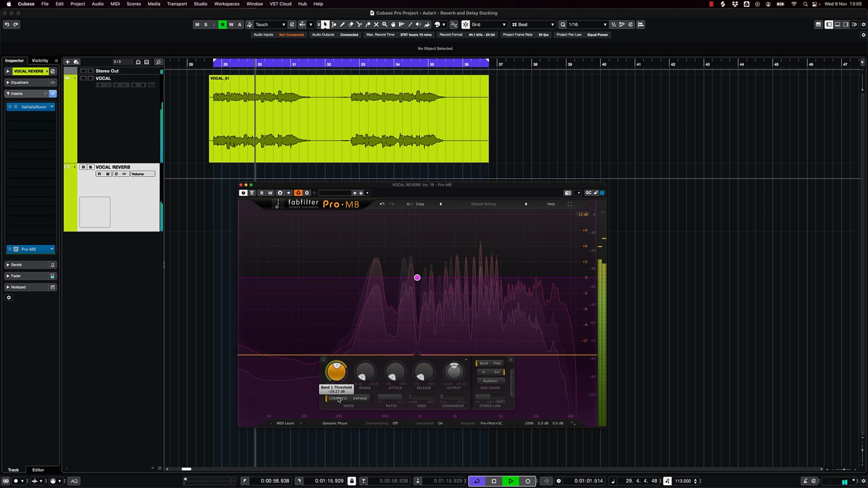Select the Glue tool
The height and width of the screenshot is (488, 868).
point(368,24)
